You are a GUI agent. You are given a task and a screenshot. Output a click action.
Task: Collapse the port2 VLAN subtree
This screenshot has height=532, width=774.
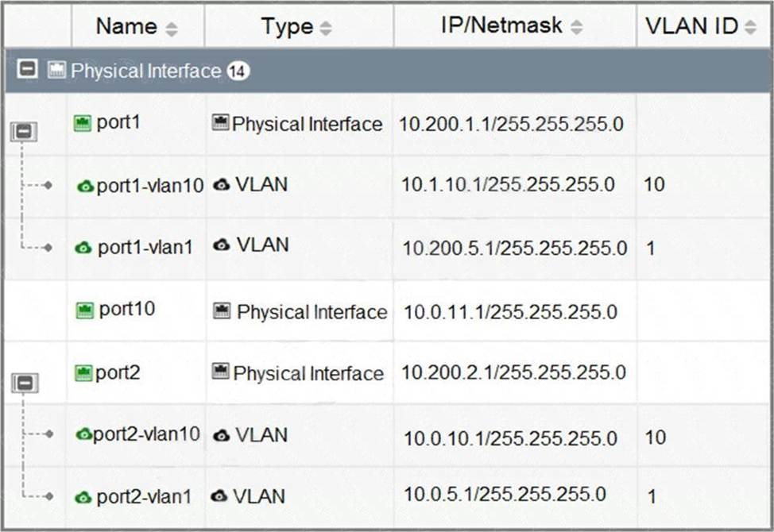(x=23, y=384)
